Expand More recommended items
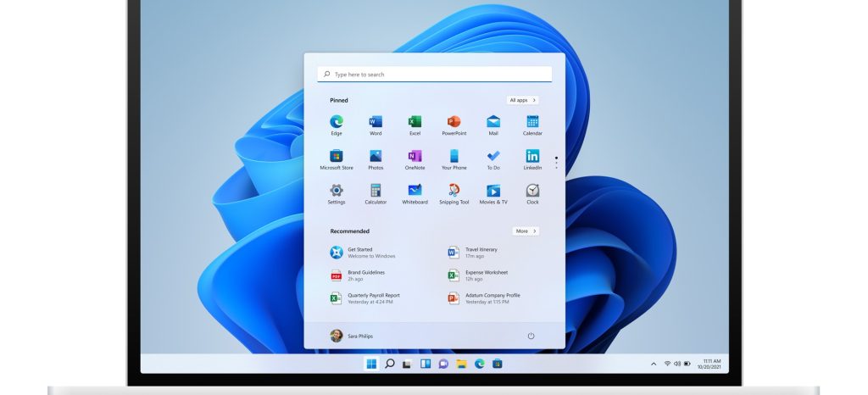Viewport: 868px width, 395px height. (526, 231)
